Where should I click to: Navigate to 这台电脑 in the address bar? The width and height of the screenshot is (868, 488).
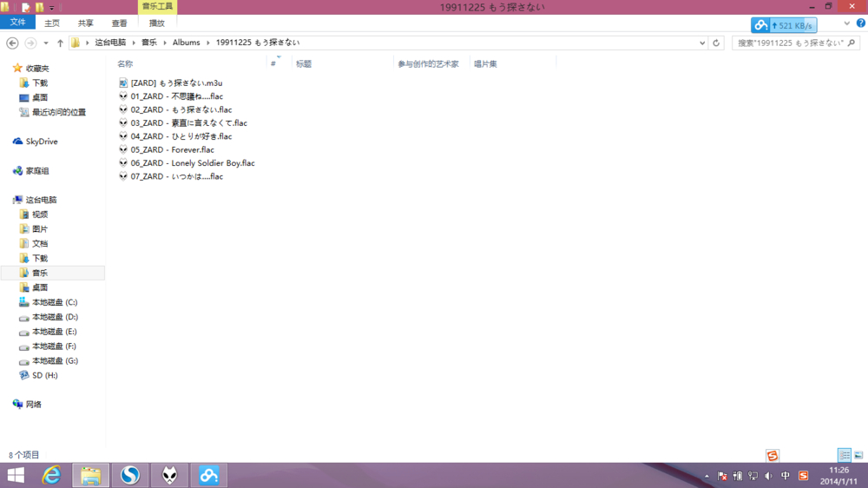click(x=110, y=42)
